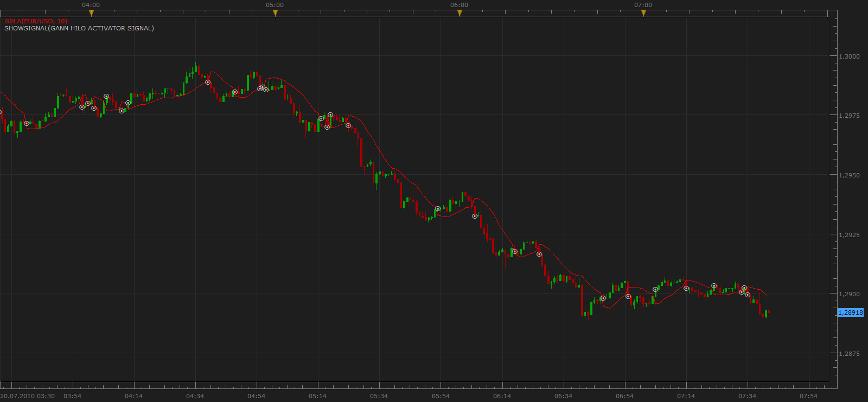Click the 1,2975 price axis label
The width and height of the screenshot is (868, 402).
[849, 116]
